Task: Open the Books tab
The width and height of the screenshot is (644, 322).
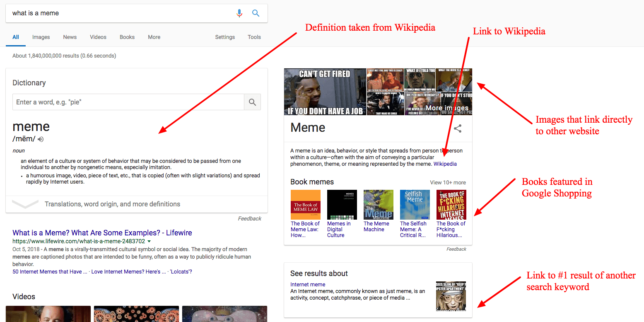Action: (x=127, y=37)
